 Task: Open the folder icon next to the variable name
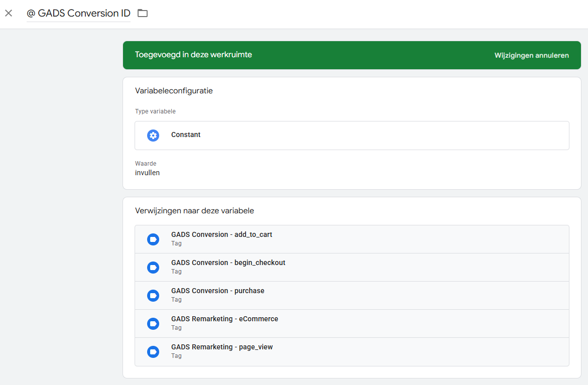[143, 13]
